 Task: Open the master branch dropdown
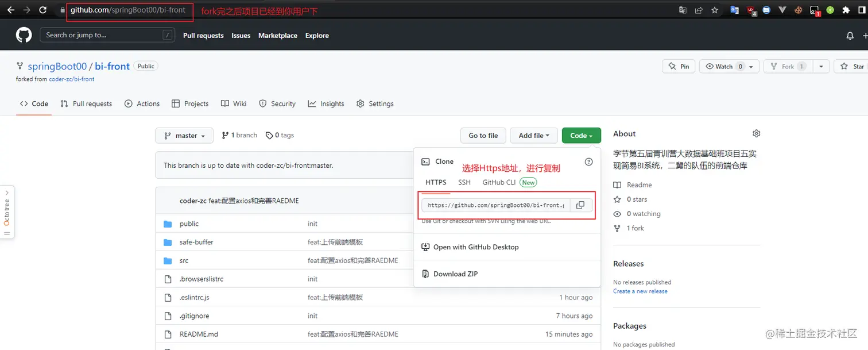click(x=184, y=136)
